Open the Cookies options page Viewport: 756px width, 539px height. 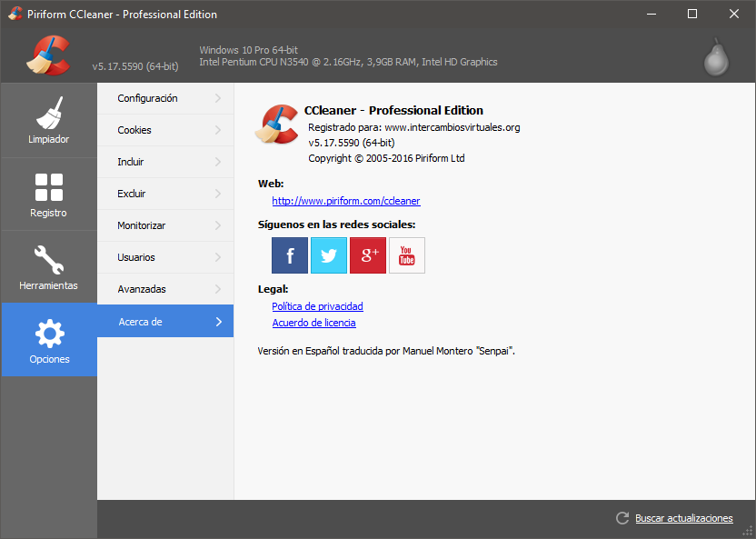(165, 130)
